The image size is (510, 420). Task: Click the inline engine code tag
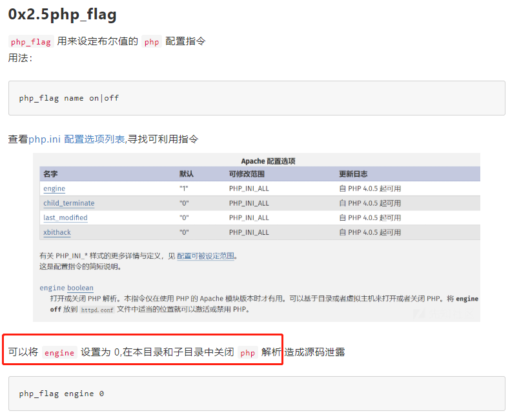(x=59, y=353)
